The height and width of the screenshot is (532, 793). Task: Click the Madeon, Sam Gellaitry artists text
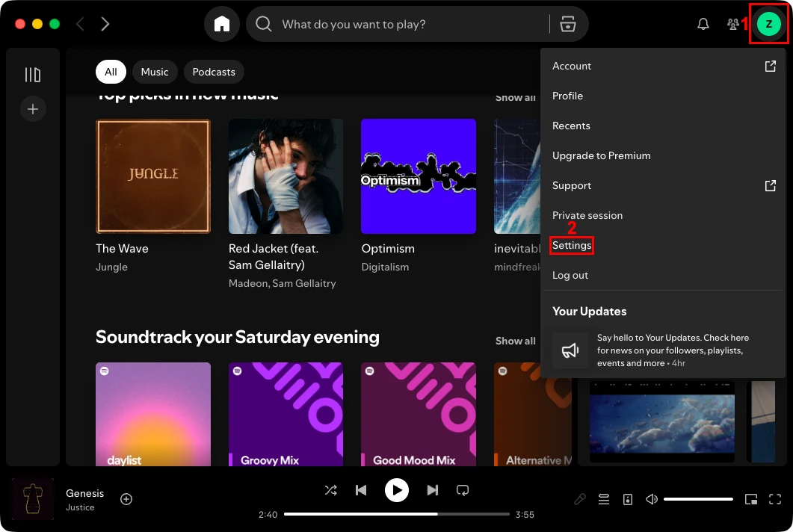tap(283, 284)
